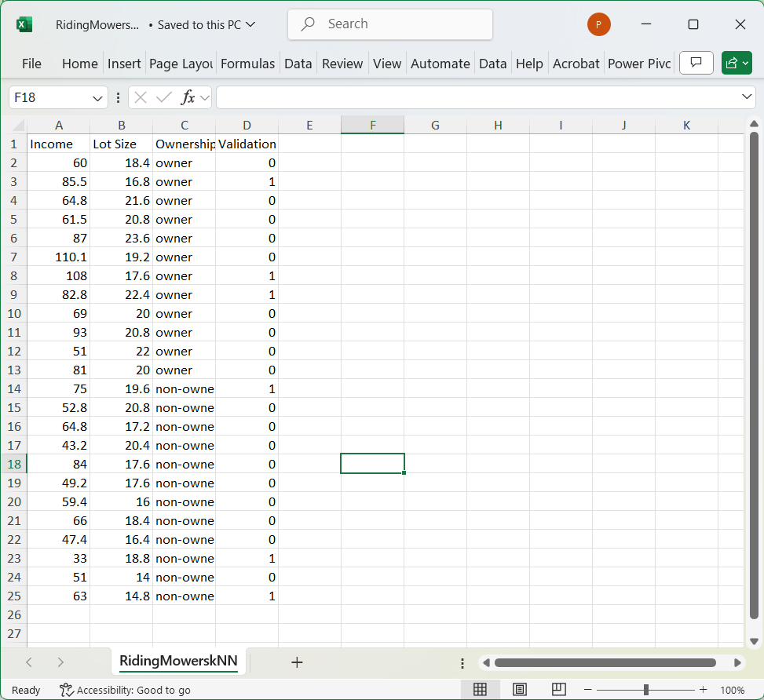Select the Normal view icon in status bar

click(480, 689)
